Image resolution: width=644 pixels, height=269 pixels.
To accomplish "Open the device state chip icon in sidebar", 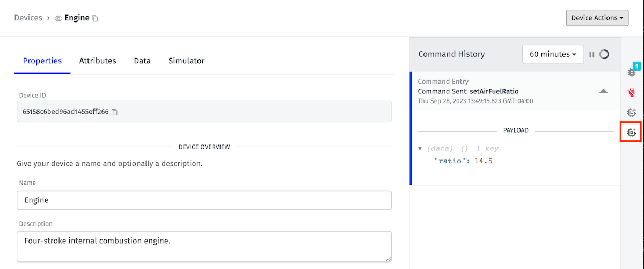I will pos(632,112).
